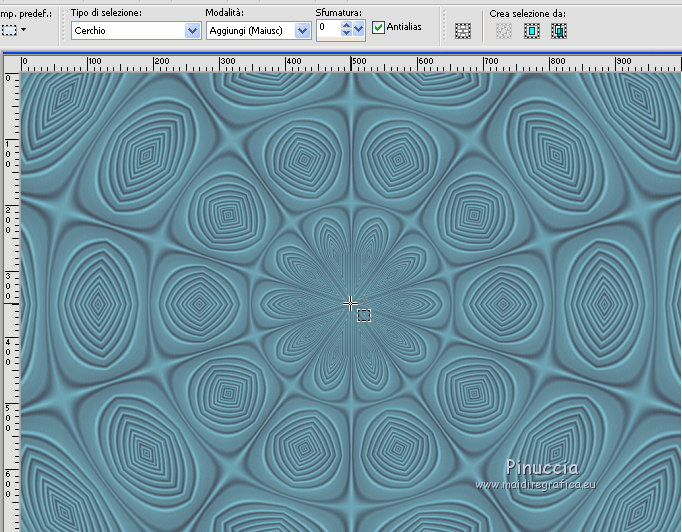682x532 pixels.
Task: Open the Tipo di selezione dropdown
Action: pyautogui.click(x=192, y=30)
